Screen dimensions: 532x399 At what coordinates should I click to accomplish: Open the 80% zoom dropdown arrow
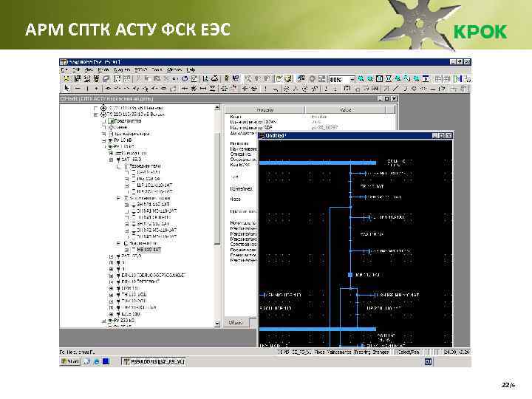point(352,79)
